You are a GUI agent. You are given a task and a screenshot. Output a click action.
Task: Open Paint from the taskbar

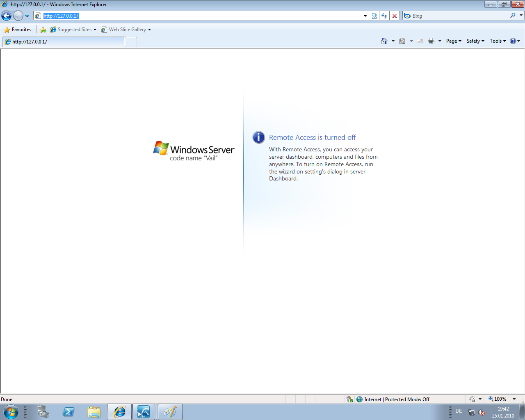[170, 412]
